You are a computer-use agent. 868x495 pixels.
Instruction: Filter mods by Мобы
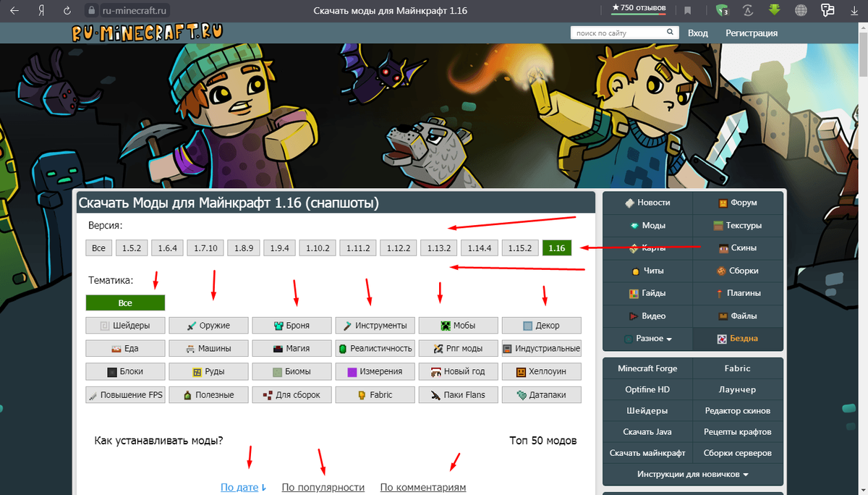[459, 325]
